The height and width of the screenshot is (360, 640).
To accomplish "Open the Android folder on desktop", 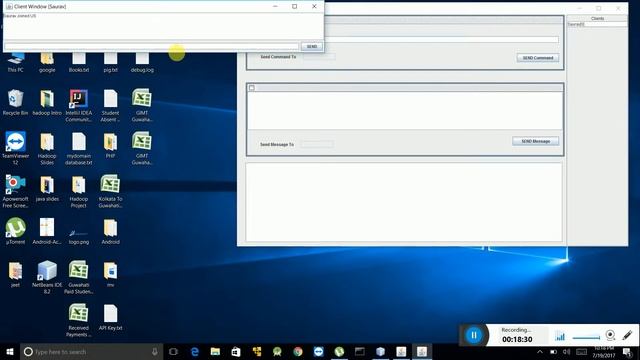I will click(110, 231).
